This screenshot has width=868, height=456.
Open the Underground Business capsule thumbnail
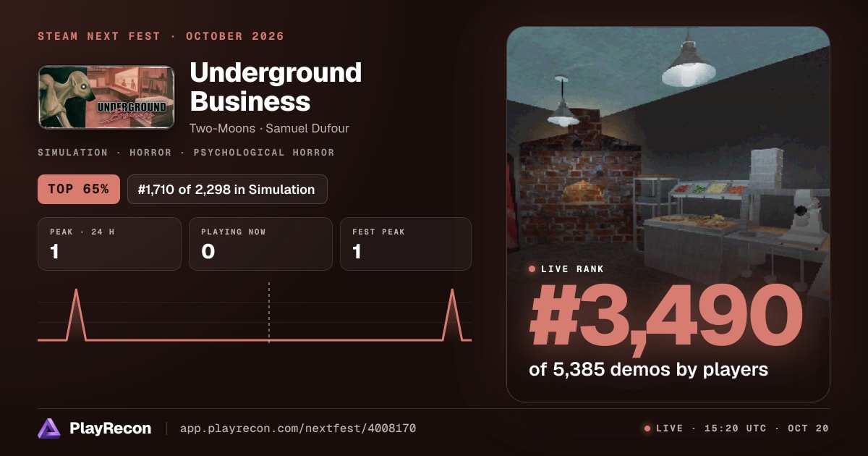106,98
